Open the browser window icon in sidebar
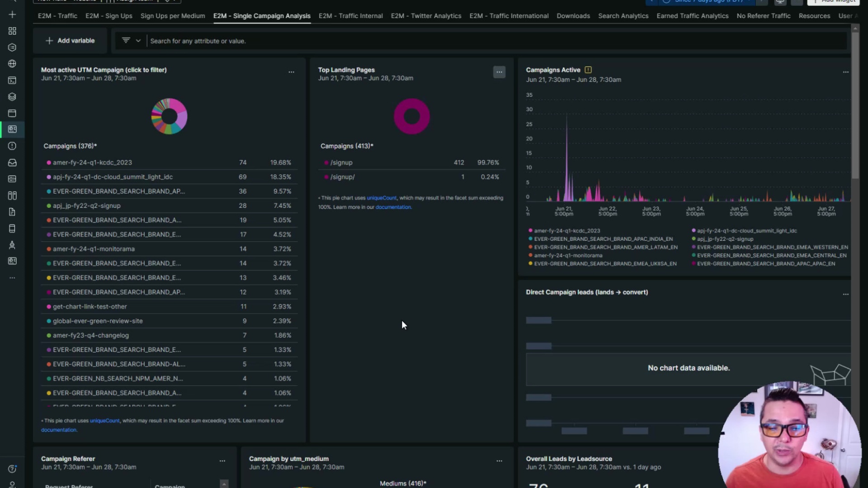Screen dimensions: 868x488 coord(12,113)
